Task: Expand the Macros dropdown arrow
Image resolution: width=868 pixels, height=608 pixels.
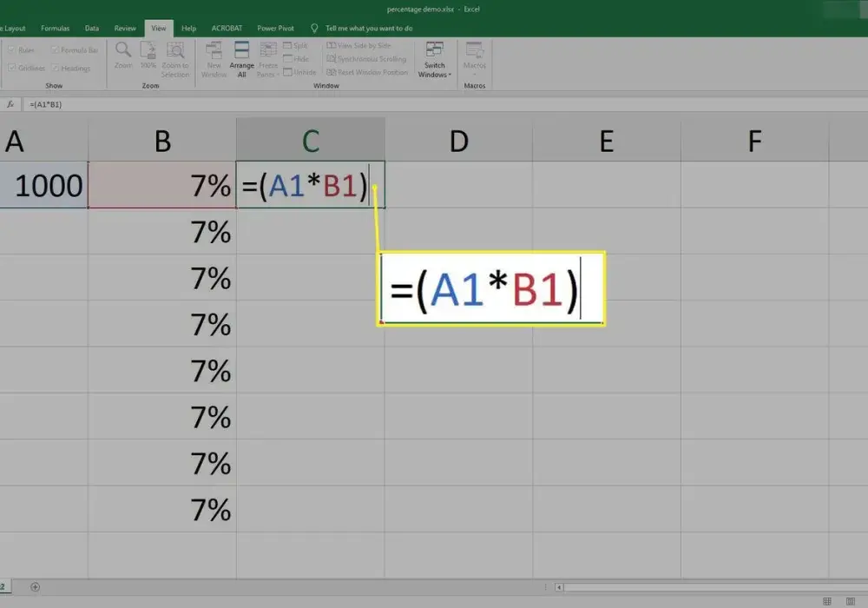Action: pyautogui.click(x=475, y=74)
